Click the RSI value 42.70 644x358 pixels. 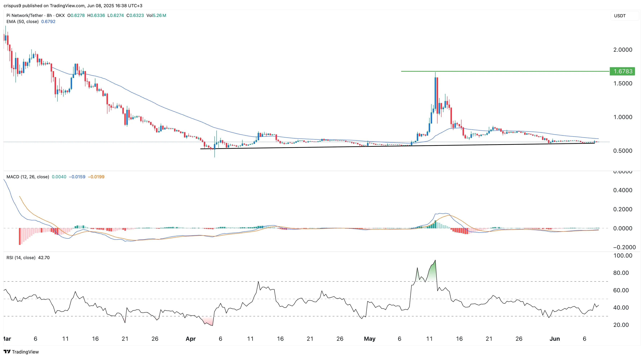[44, 258]
